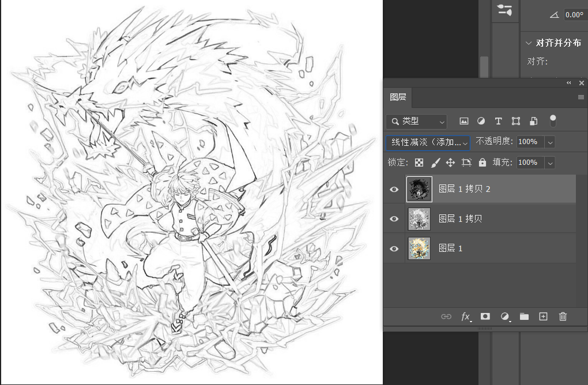Open blend mode dropdown 线性减淡
Image resolution: width=588 pixels, height=385 pixels.
(428, 142)
